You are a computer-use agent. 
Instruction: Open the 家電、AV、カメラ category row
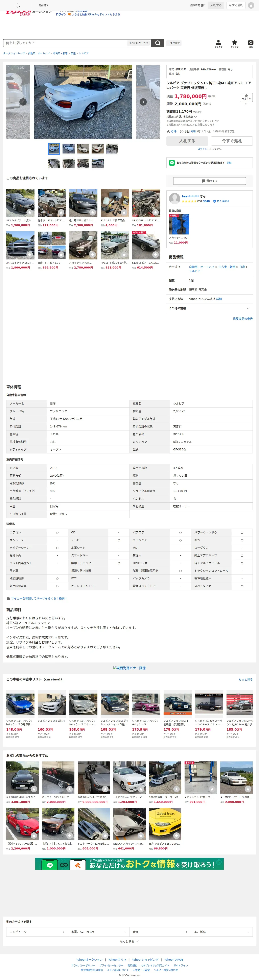(99, 932)
